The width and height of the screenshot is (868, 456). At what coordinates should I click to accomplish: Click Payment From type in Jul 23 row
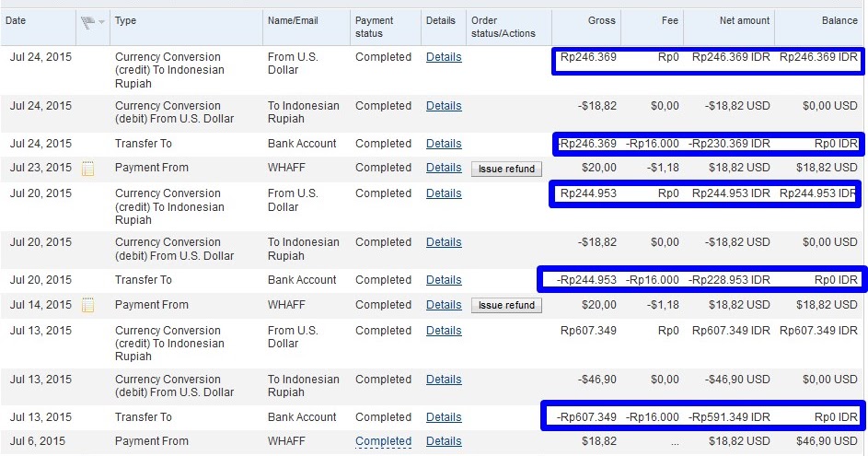152,168
